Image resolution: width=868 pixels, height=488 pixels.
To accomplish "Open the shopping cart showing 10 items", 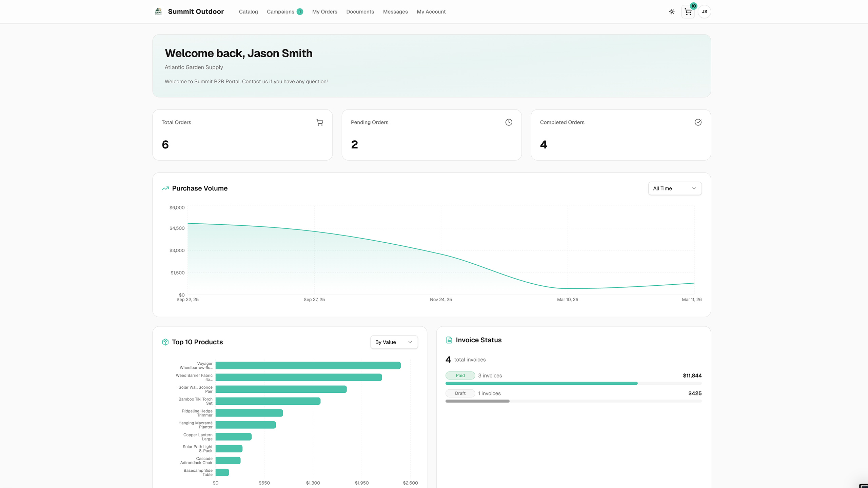I will (x=688, y=11).
